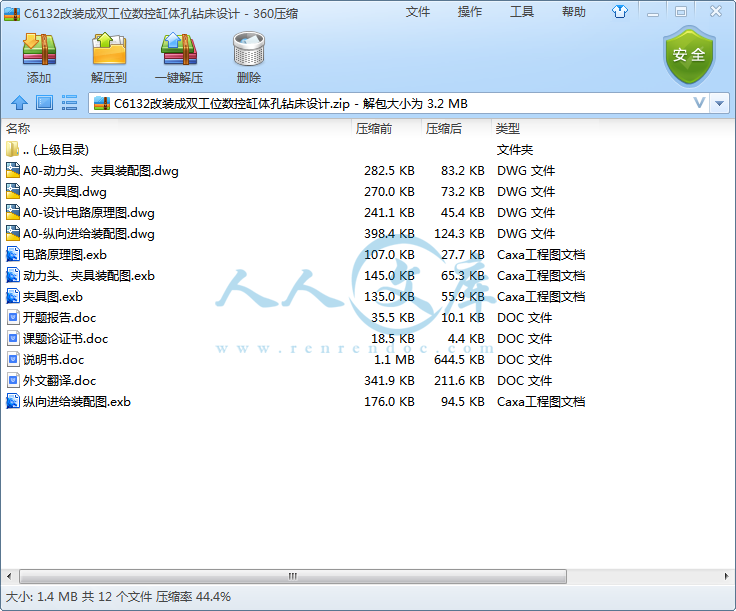
Task: Click icon of A0-设计电路原理图.dwg
Action: pyautogui.click(x=13, y=213)
